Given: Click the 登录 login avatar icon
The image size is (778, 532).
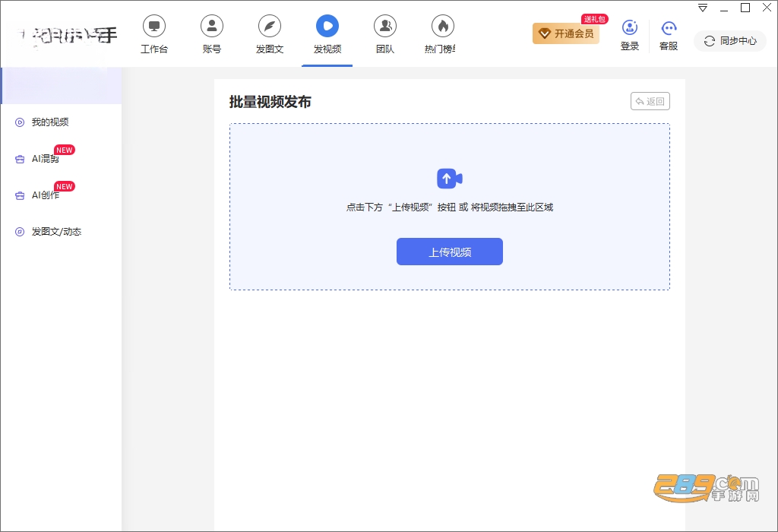Looking at the screenshot, I should (630, 27).
